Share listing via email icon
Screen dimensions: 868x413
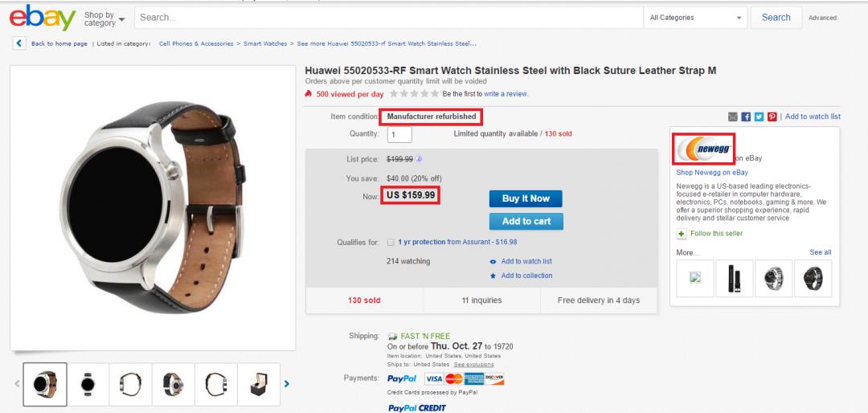(733, 117)
